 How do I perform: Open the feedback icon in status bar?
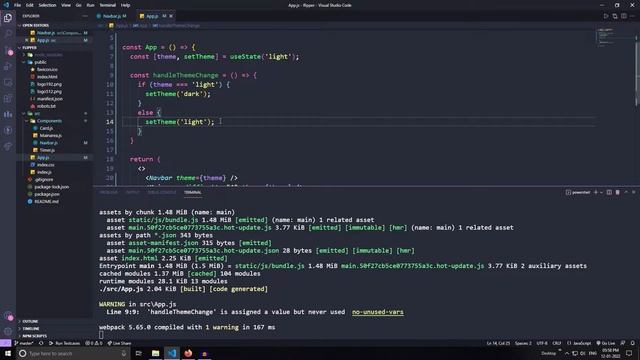point(623,343)
